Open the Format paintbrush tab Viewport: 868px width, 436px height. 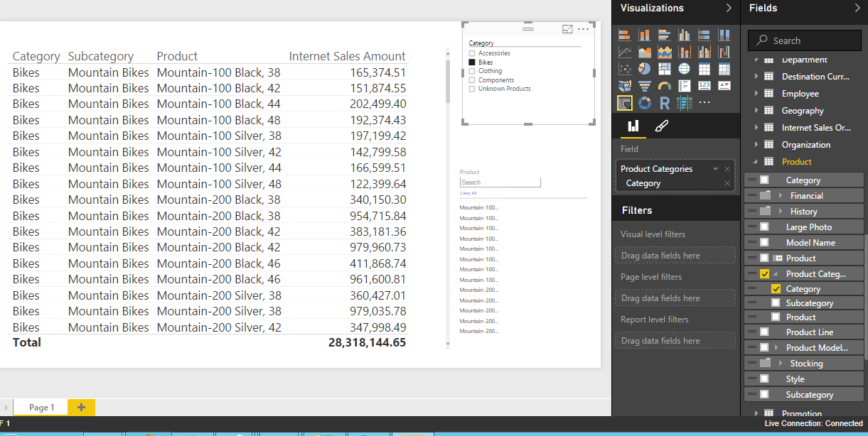click(x=660, y=126)
